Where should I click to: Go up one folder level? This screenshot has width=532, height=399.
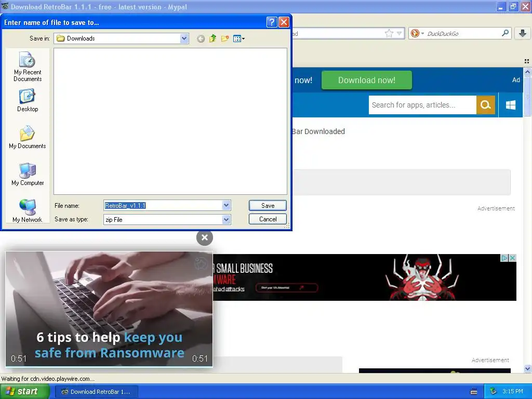coord(212,38)
